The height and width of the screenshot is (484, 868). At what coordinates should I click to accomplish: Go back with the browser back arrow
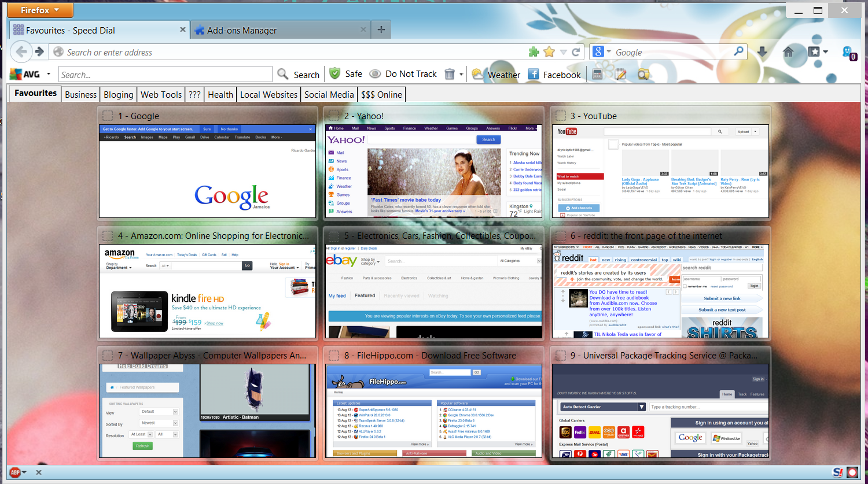coord(21,52)
